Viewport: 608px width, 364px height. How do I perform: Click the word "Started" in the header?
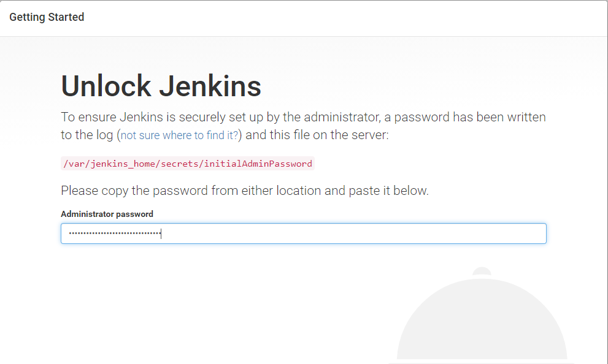tap(67, 17)
